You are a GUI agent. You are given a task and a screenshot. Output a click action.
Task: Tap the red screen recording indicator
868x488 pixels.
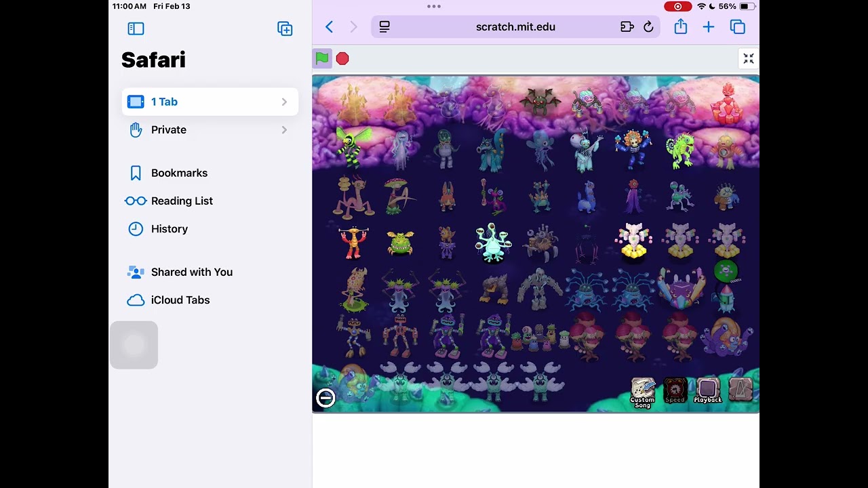coord(677,6)
